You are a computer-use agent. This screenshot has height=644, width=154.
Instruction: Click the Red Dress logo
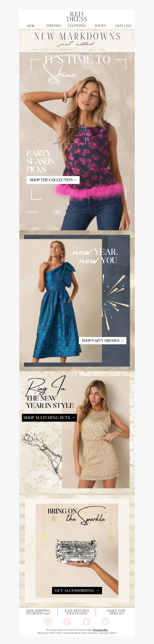pos(77,17)
